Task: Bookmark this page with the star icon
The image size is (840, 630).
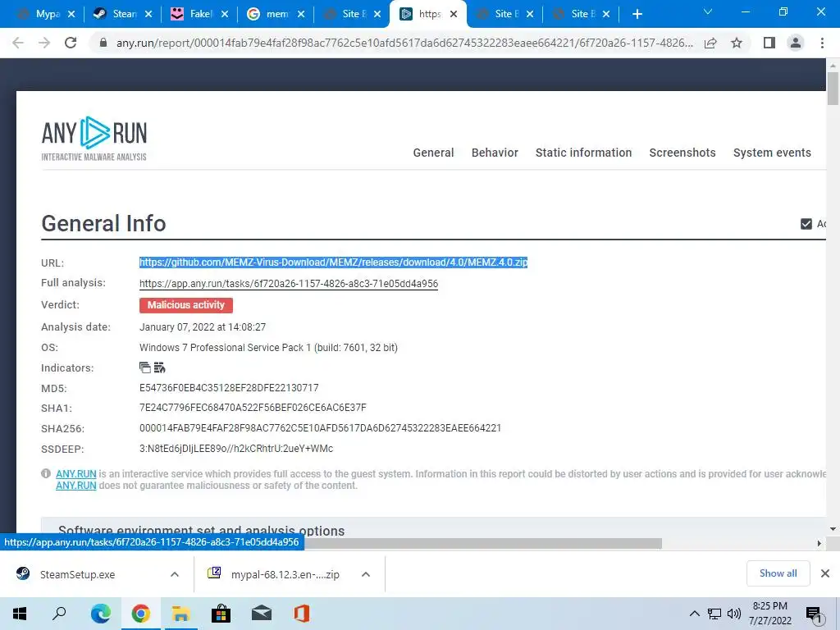Action: pos(737,43)
